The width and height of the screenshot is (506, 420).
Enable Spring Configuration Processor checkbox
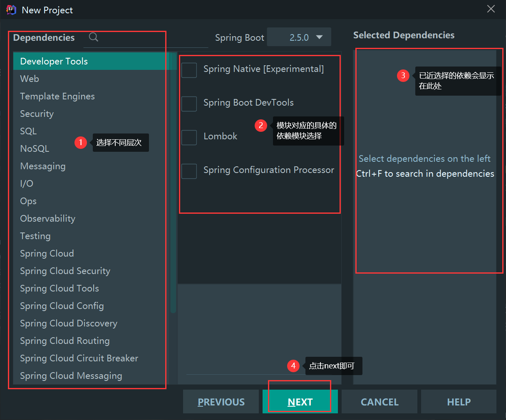click(x=189, y=171)
